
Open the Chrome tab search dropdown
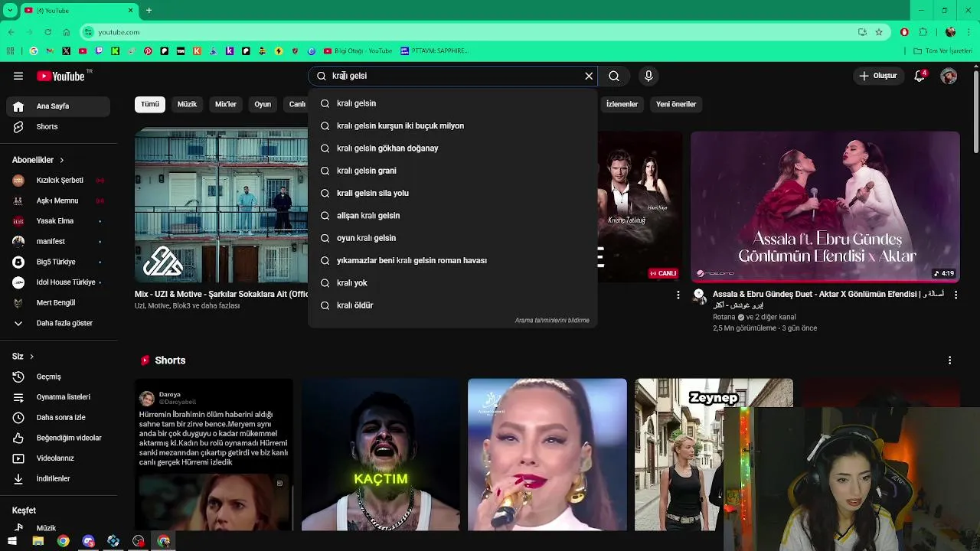coord(10,10)
